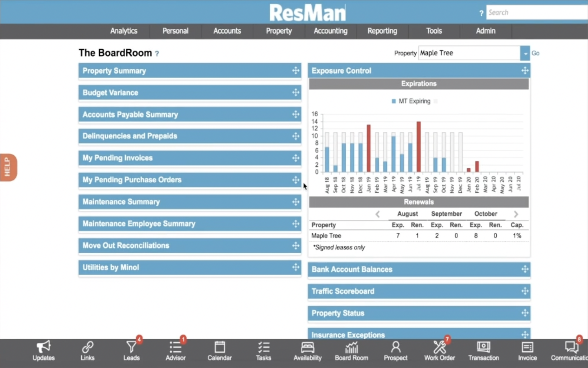
Task: Open the Work Order wrench icon
Action: [439, 348]
